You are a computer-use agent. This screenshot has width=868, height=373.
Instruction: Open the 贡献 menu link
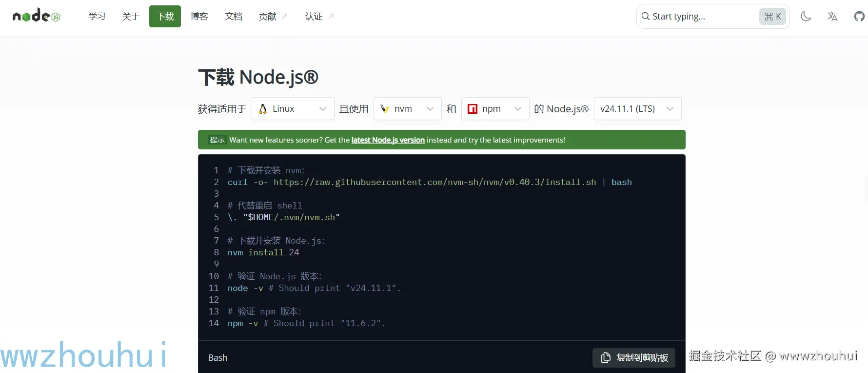tap(273, 17)
